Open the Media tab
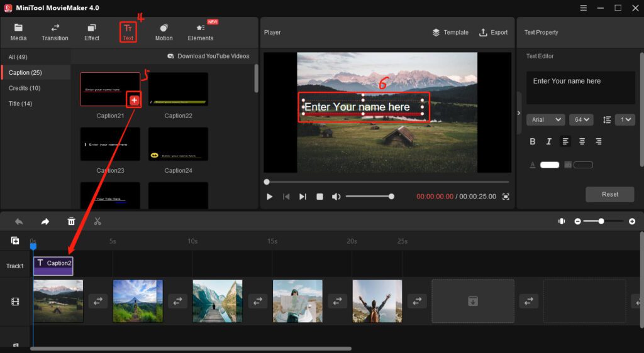 [x=18, y=33]
